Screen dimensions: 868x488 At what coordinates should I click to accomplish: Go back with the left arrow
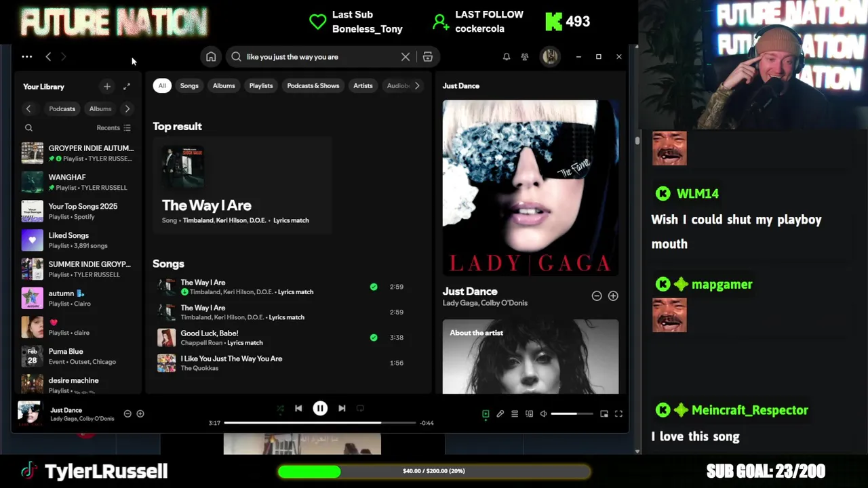[48, 57]
